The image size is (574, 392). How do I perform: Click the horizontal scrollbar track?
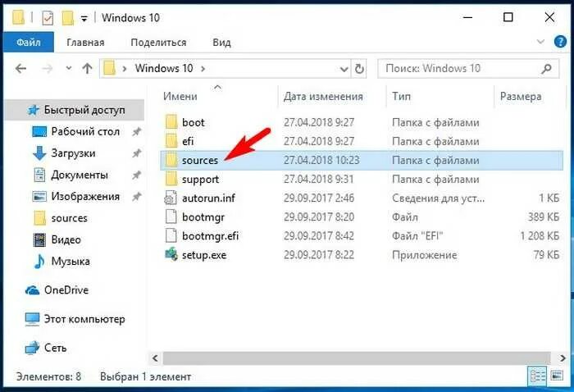(357, 358)
